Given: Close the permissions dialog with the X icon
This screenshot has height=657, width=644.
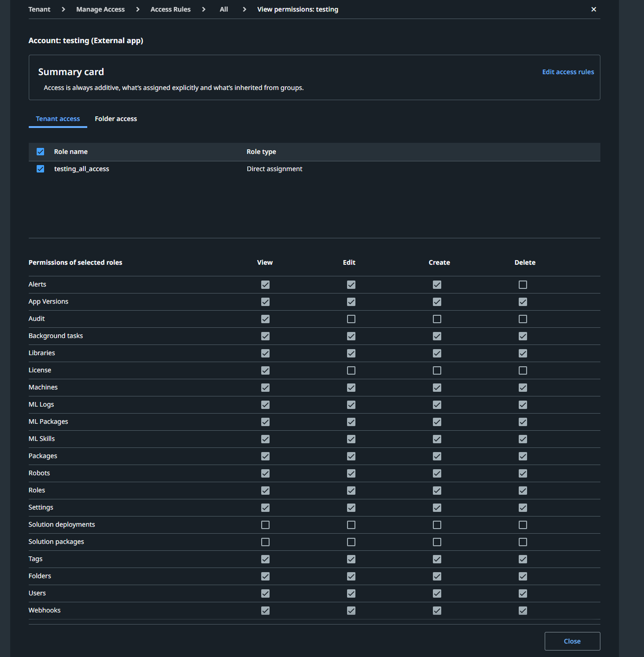Looking at the screenshot, I should point(593,9).
